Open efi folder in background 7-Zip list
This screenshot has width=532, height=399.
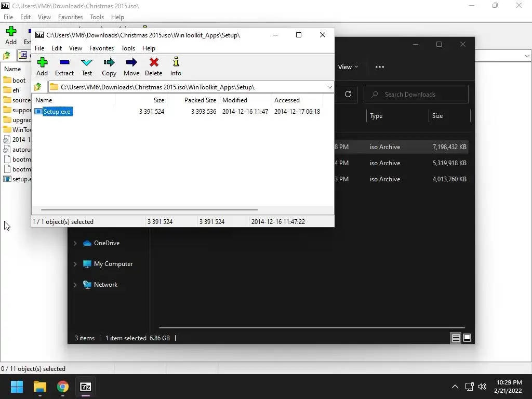[x=12, y=90]
